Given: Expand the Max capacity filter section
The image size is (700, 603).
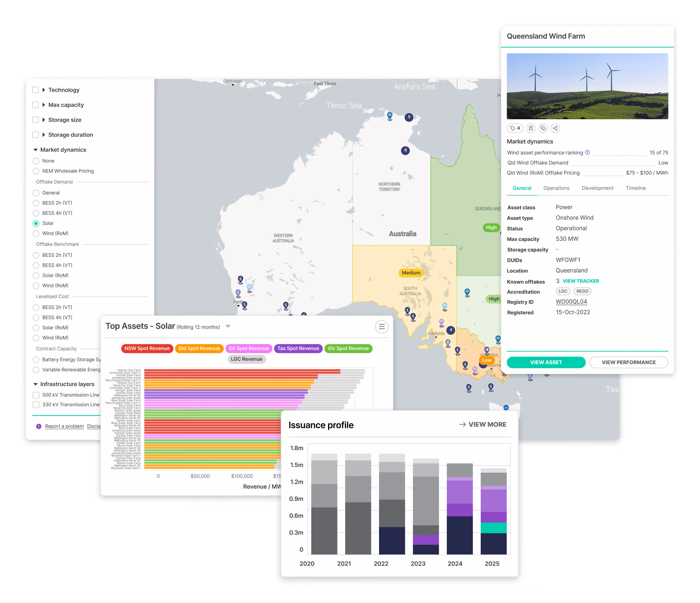Looking at the screenshot, I should pyautogui.click(x=44, y=105).
